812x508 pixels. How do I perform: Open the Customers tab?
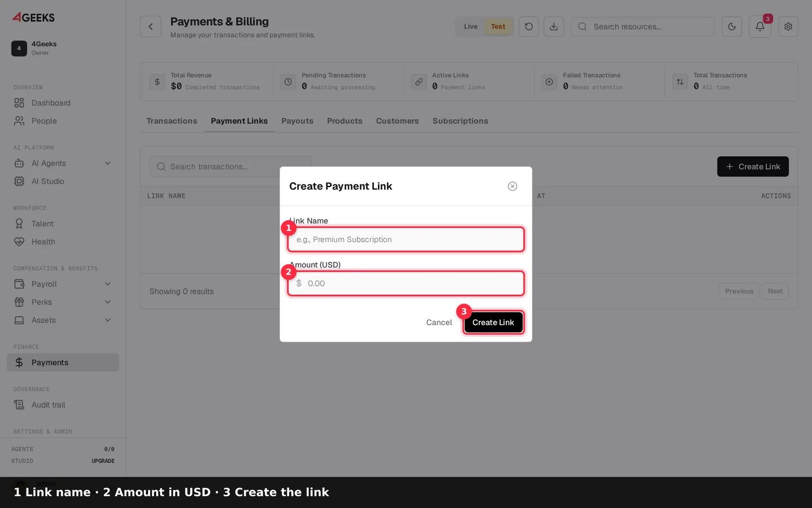(398, 121)
